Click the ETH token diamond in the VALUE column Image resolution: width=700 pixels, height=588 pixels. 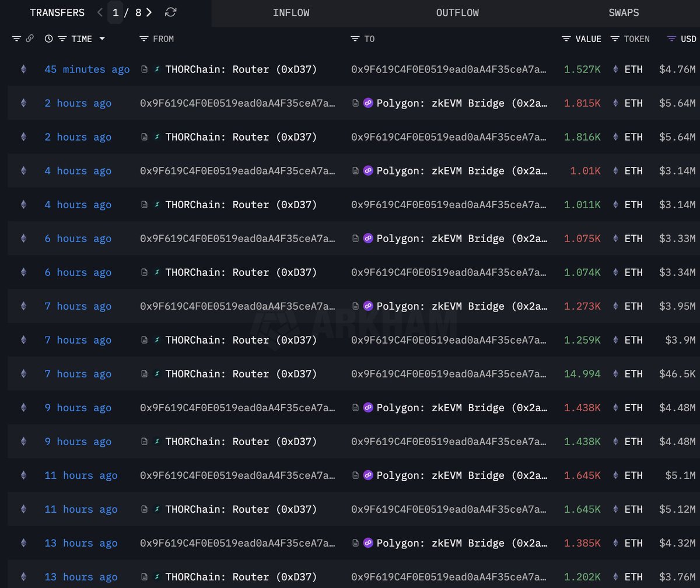[x=615, y=69]
